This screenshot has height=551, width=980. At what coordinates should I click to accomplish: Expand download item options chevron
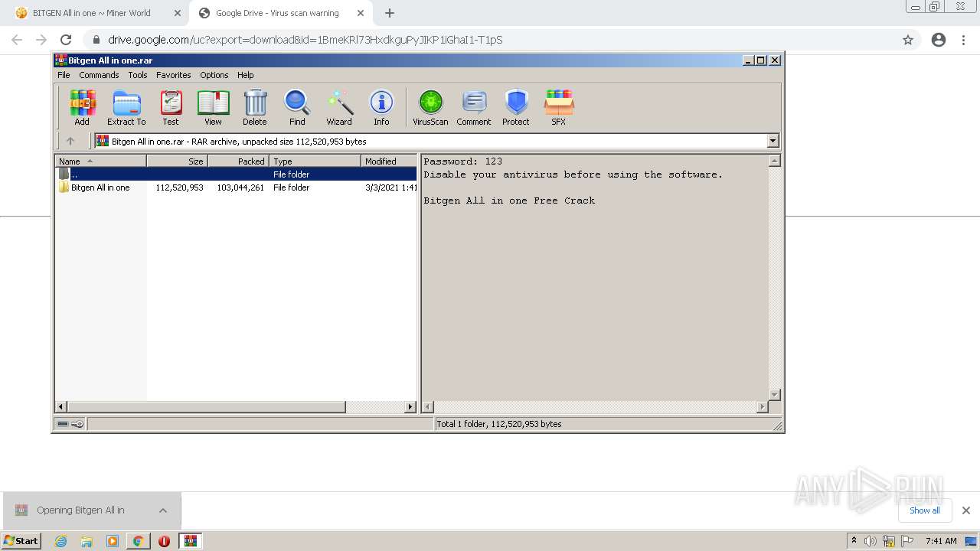(162, 510)
